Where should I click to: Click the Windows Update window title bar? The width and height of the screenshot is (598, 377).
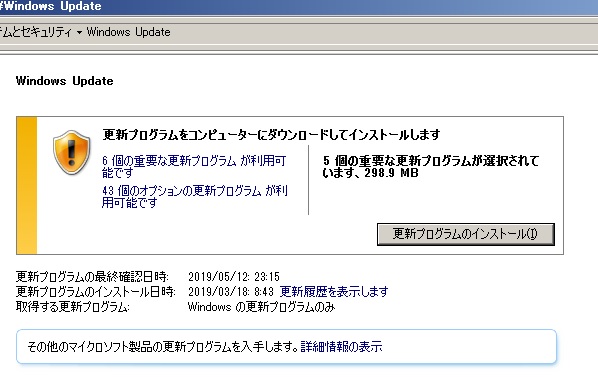coord(299,6)
